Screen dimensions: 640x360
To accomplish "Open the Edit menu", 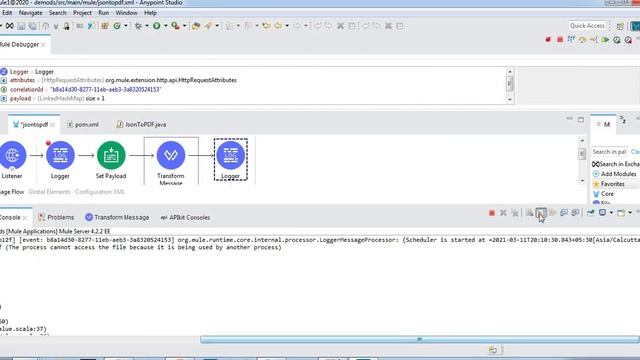I will 7,13.
